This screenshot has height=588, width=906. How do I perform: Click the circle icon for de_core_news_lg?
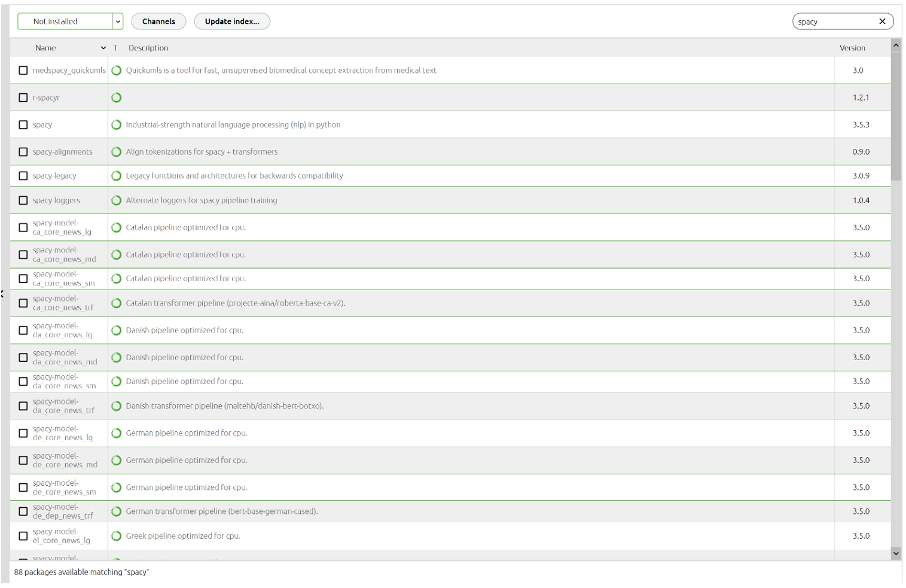tap(117, 433)
